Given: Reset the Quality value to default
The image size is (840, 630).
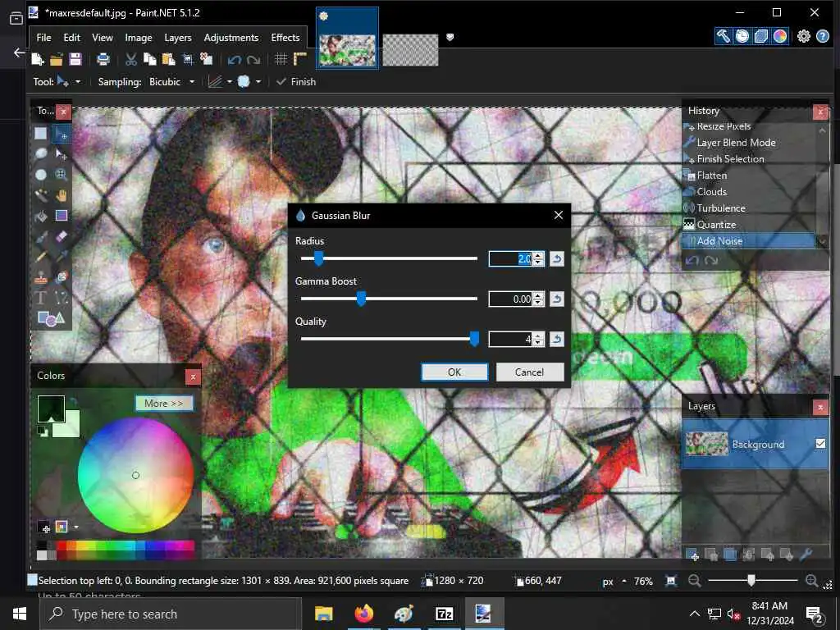Looking at the screenshot, I should pos(557,339).
